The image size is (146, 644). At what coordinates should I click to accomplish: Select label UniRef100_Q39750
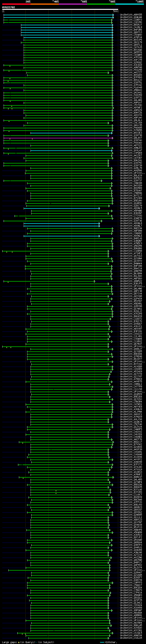click(x=131, y=163)
